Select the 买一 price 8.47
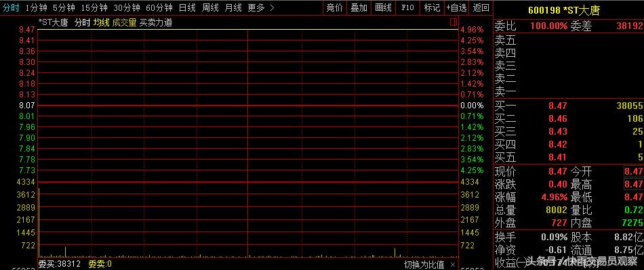This screenshot has height=270, width=644. (558, 106)
